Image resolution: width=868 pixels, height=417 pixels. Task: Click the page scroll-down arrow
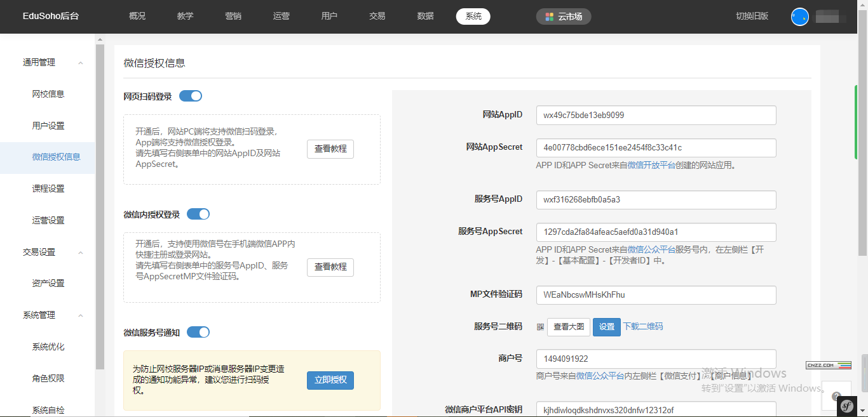pos(864,411)
